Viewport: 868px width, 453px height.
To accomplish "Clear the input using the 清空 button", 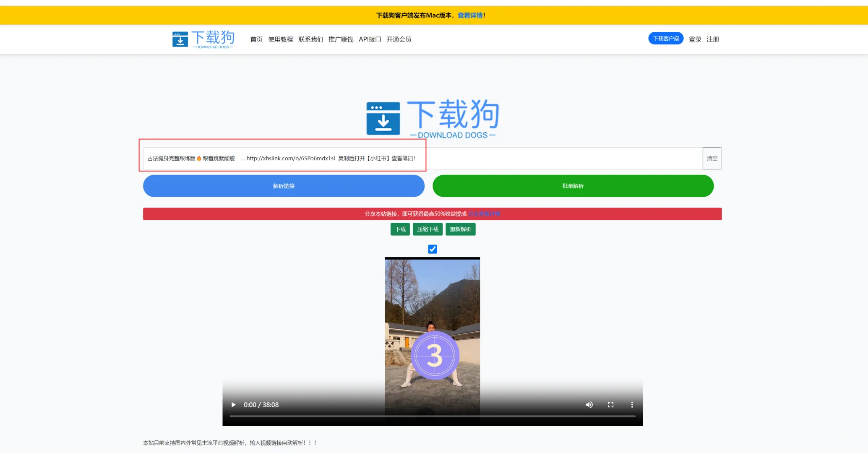I will pos(712,158).
